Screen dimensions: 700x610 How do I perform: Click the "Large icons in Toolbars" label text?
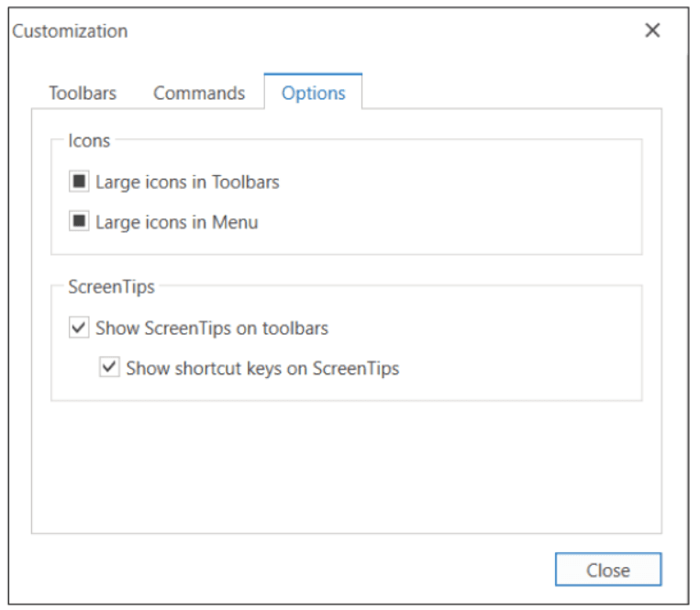(187, 182)
